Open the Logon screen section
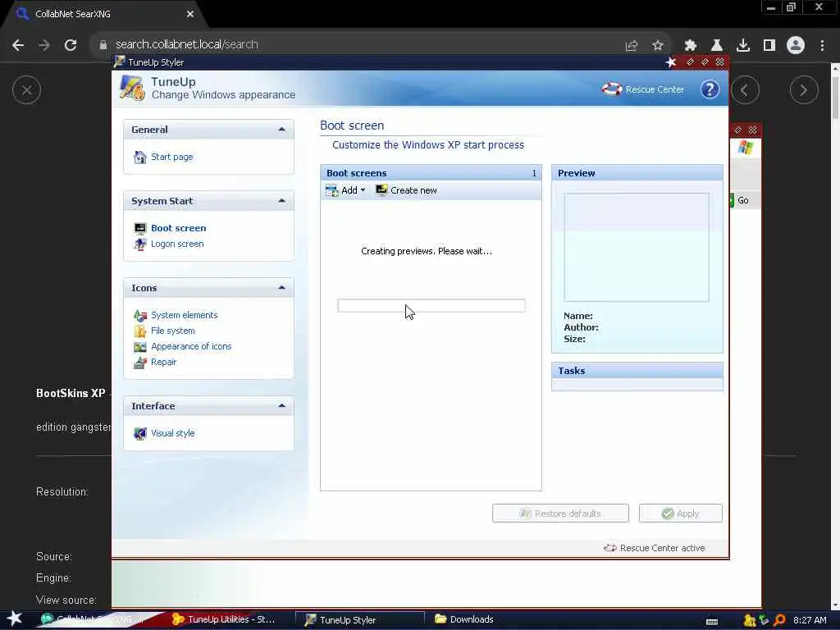This screenshot has width=840, height=630. coord(177,244)
